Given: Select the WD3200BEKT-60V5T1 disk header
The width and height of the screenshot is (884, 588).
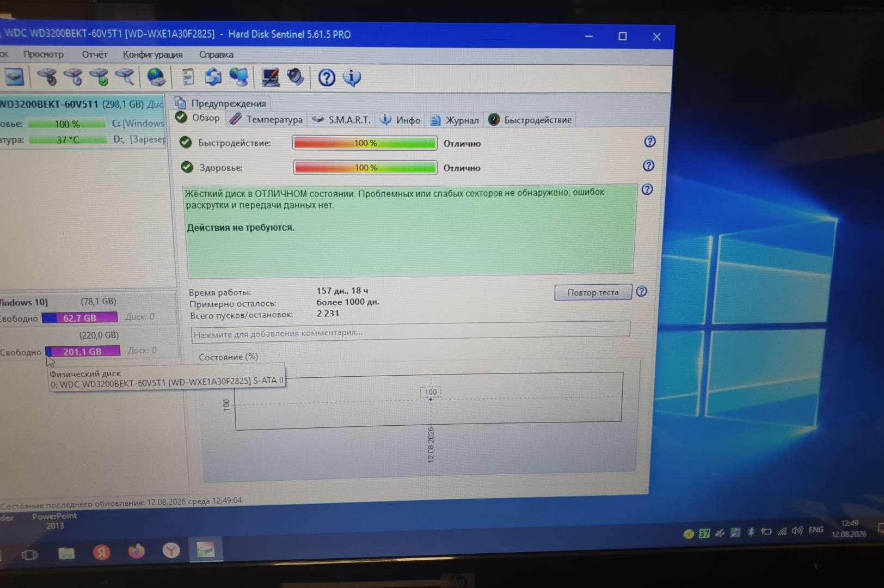Looking at the screenshot, I should click(82, 104).
